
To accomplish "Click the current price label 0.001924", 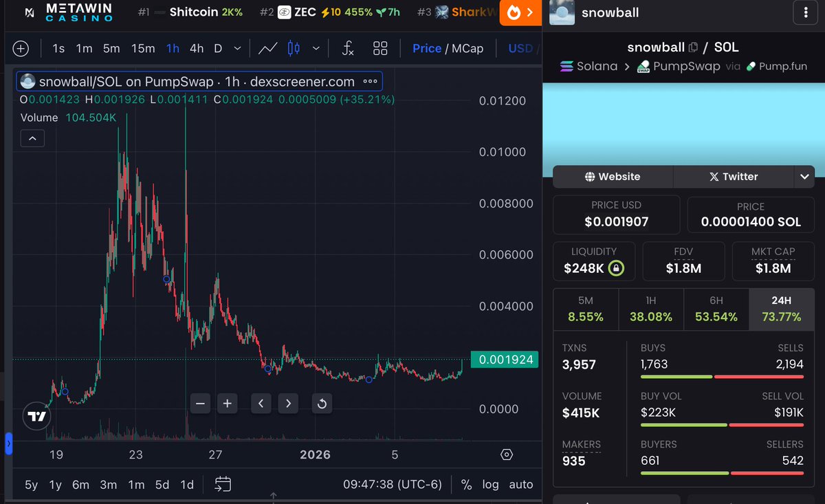I will coord(504,360).
